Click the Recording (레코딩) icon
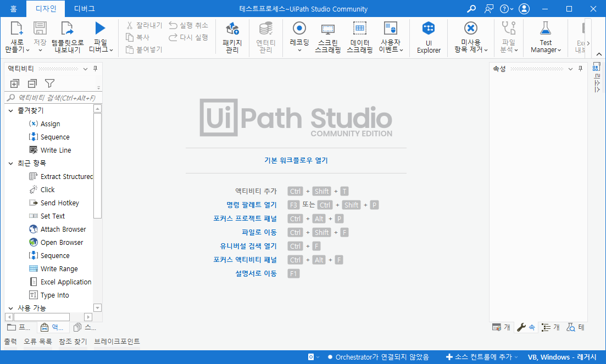This screenshot has height=364, width=606. pos(299,28)
